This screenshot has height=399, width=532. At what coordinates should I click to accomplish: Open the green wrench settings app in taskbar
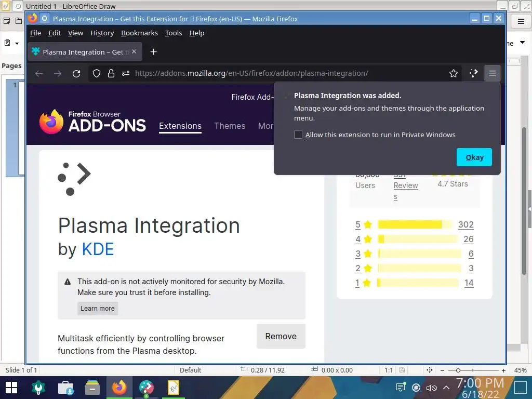(x=38, y=388)
